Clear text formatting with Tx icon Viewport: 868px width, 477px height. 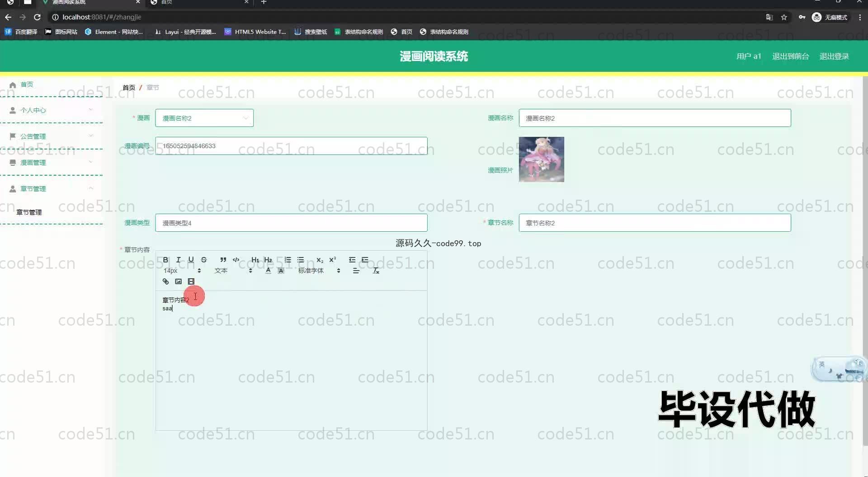click(x=376, y=271)
